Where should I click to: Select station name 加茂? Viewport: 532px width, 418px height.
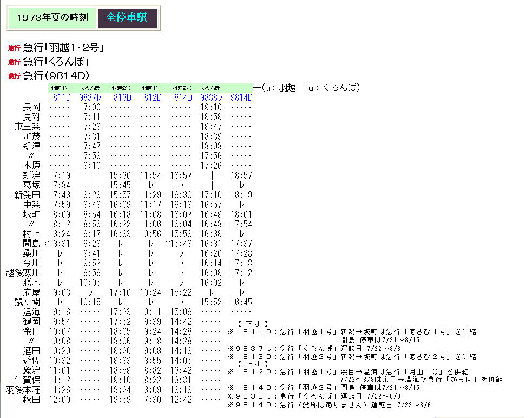click(31, 136)
